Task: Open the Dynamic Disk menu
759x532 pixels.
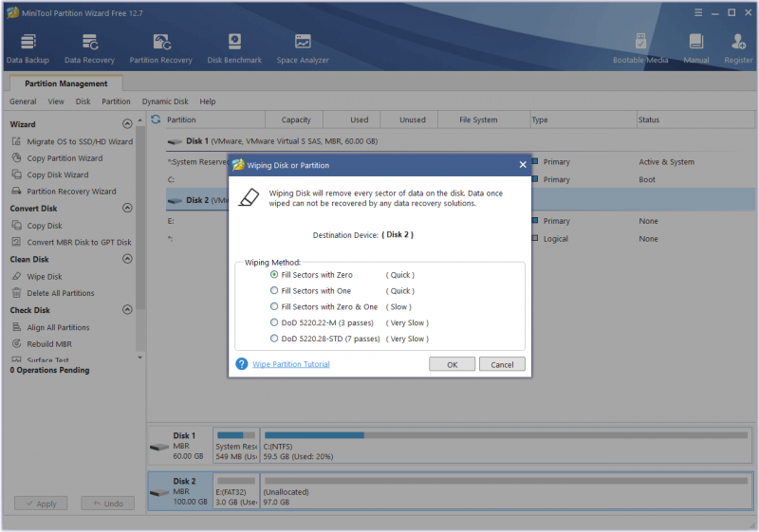Action: (x=165, y=101)
